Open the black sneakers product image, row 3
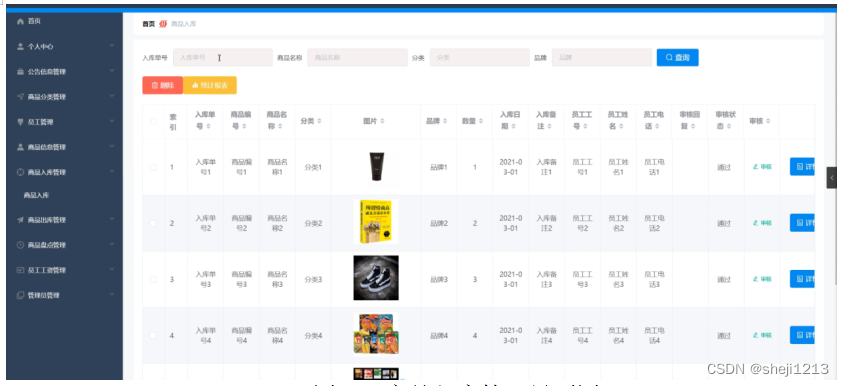This screenshot has height=386, width=844. click(x=376, y=278)
